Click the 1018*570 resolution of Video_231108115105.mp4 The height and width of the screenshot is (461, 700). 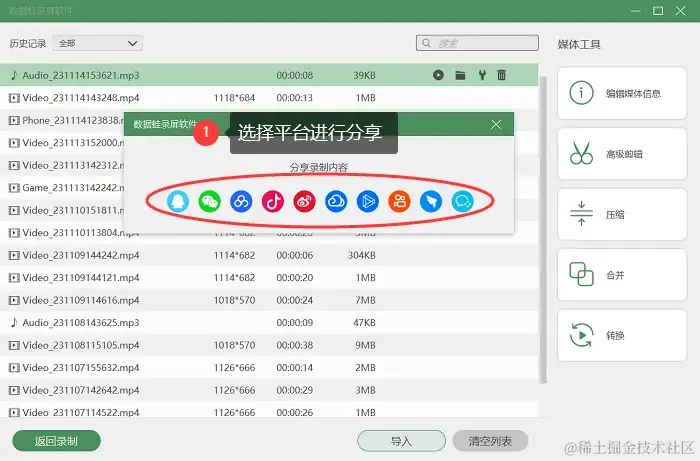point(234,345)
